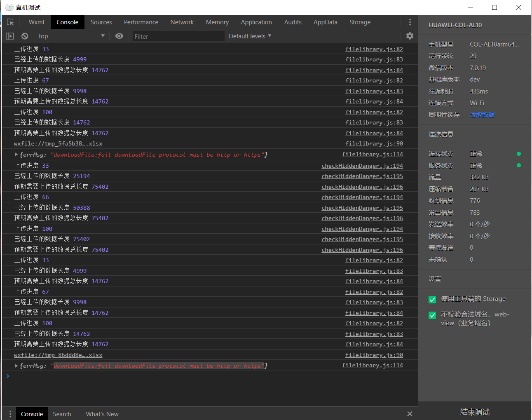Select the top Console tab
Image resolution: width=532 pixels, height=420 pixels.
point(68,22)
